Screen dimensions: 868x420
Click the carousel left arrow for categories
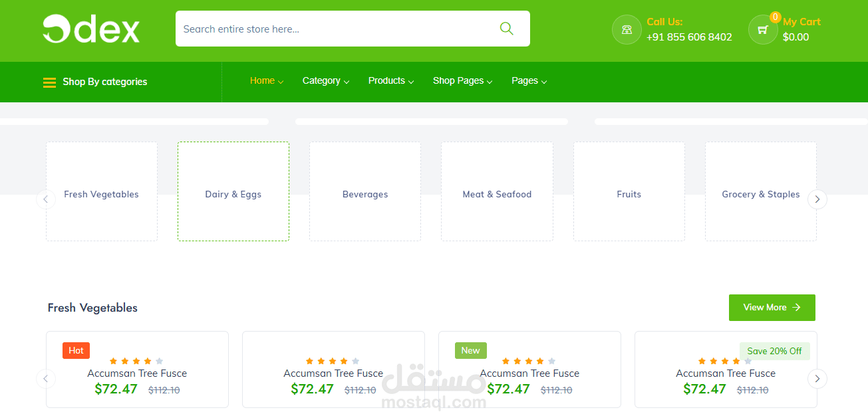click(x=46, y=199)
